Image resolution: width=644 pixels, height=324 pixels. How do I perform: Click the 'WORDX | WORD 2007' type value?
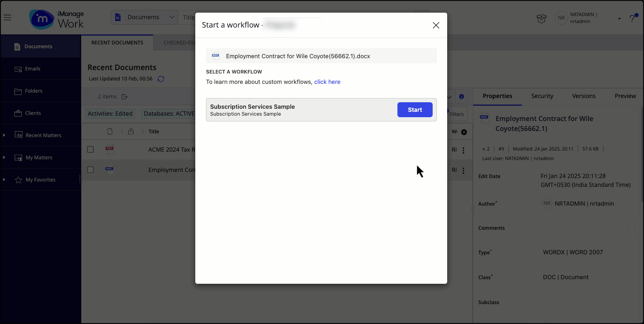coord(573,252)
